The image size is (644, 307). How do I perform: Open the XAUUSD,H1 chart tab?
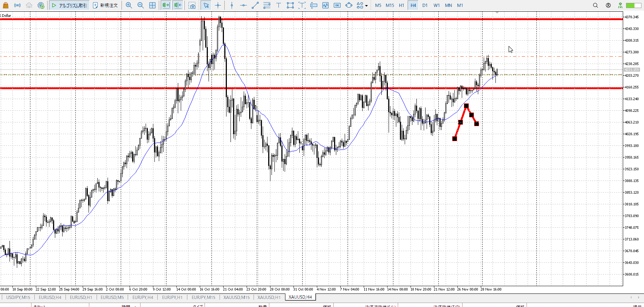coord(269,297)
